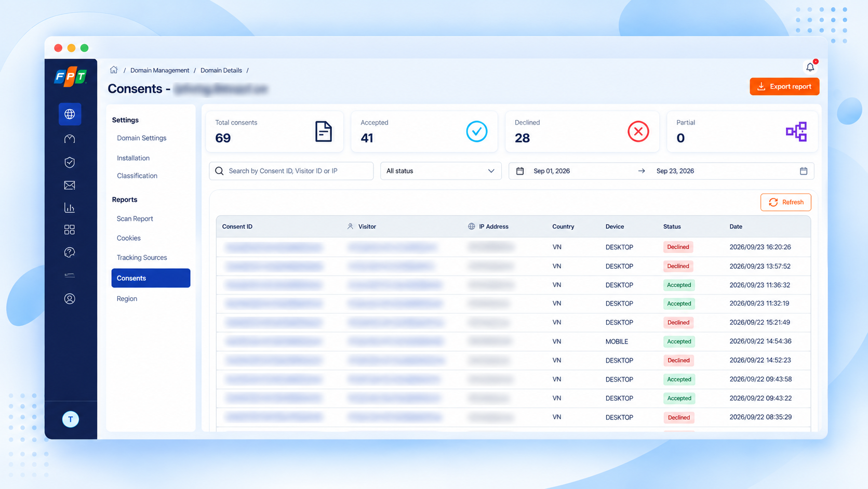Viewport: 868px width, 489px height.
Task: Open Tracking Sources menu item
Action: click(x=142, y=258)
